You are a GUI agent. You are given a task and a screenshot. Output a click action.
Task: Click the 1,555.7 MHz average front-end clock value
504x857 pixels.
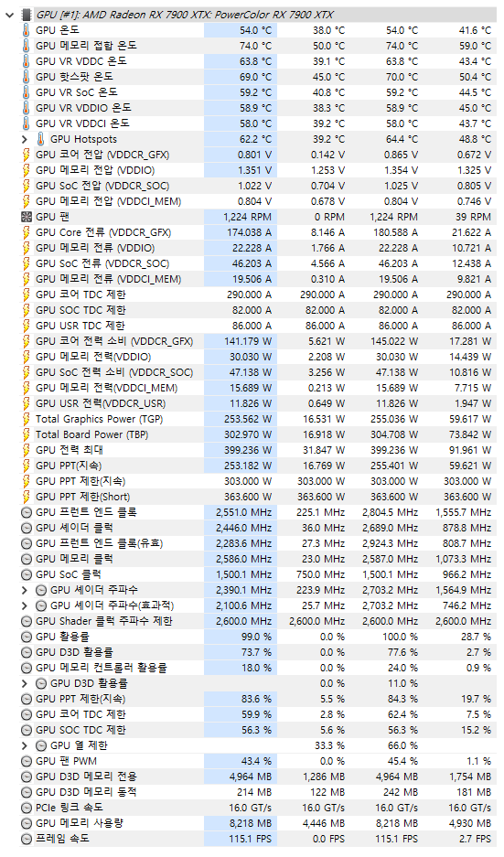tap(463, 513)
